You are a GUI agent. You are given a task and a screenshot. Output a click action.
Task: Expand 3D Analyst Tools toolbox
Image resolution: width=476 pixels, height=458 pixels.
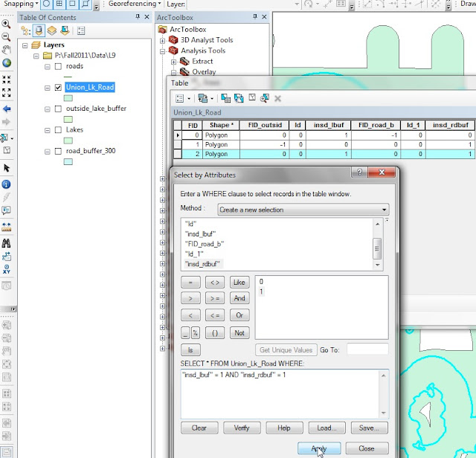tap(162, 40)
